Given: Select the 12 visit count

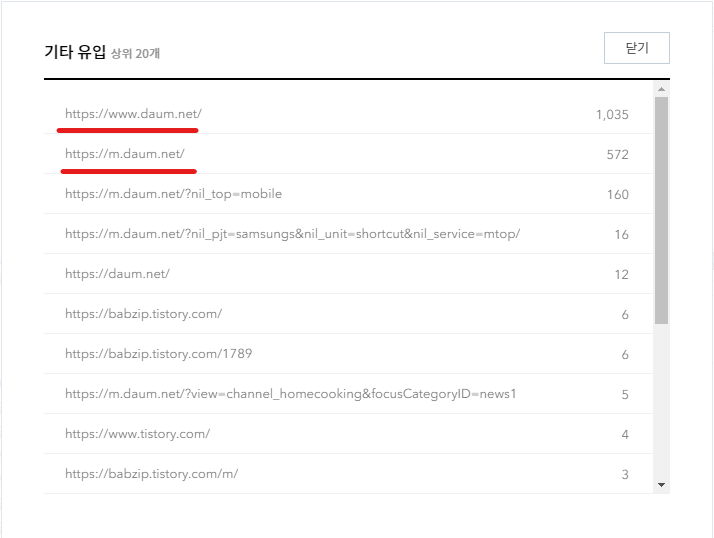Looking at the screenshot, I should coord(622,275).
